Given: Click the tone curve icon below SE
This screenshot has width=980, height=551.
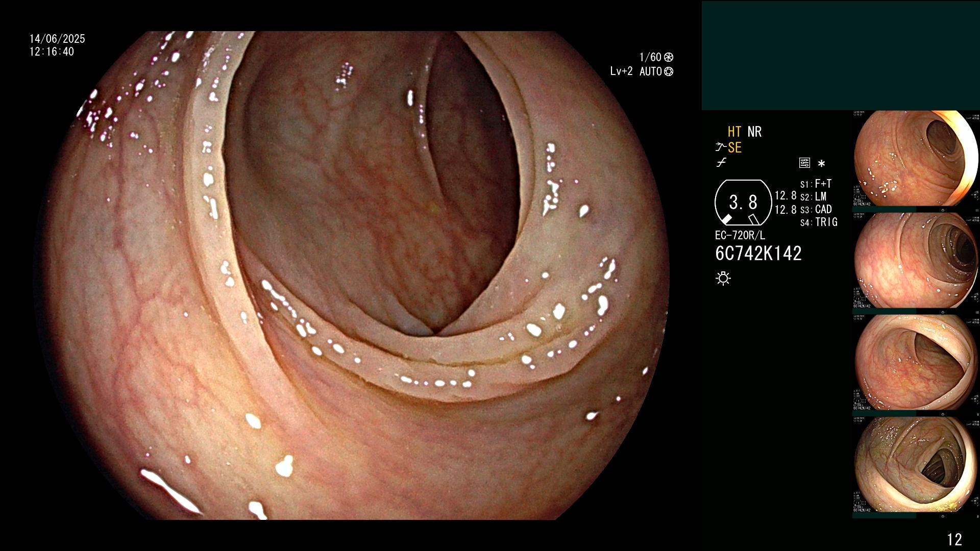Looking at the screenshot, I should pos(721,163).
